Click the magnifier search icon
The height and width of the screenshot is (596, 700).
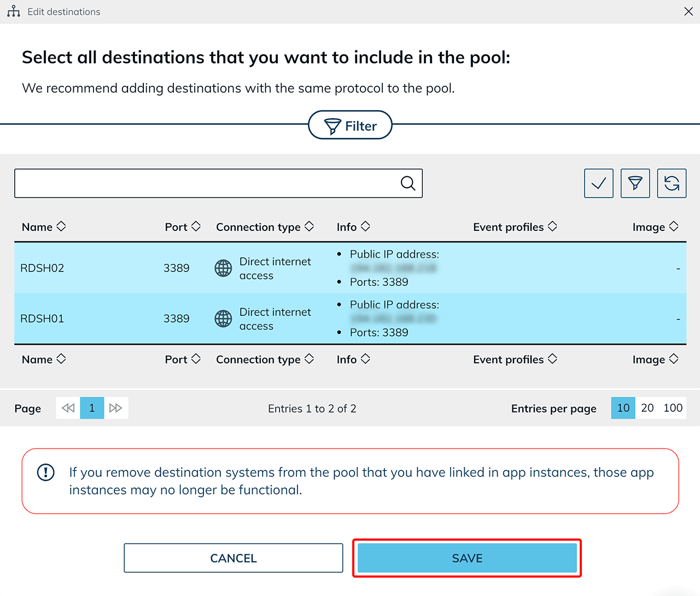click(408, 183)
